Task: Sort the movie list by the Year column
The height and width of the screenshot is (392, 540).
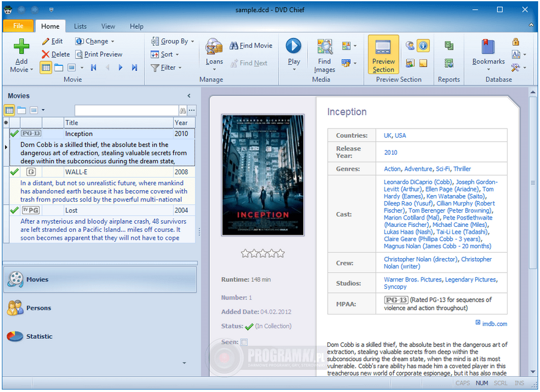Action: (x=184, y=123)
